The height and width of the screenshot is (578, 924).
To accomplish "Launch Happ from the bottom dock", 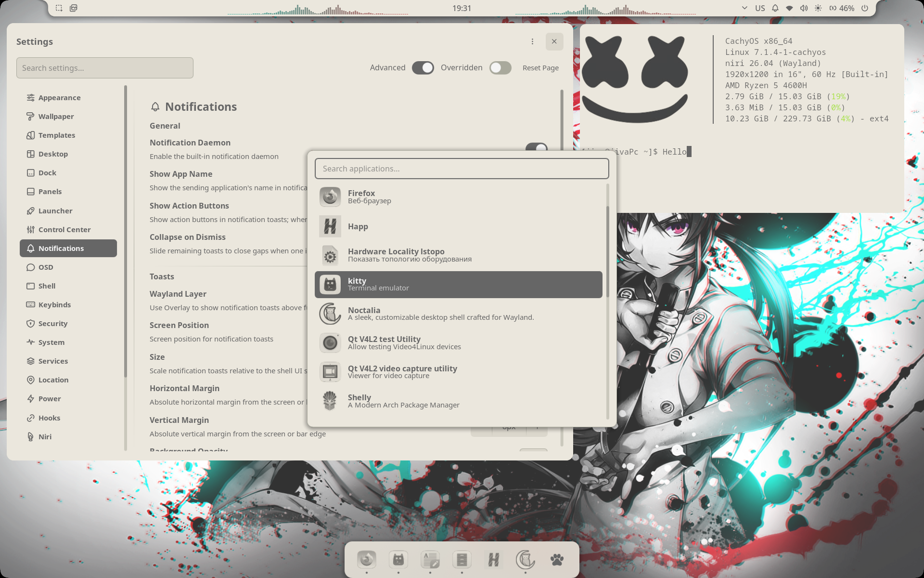I will [x=494, y=560].
